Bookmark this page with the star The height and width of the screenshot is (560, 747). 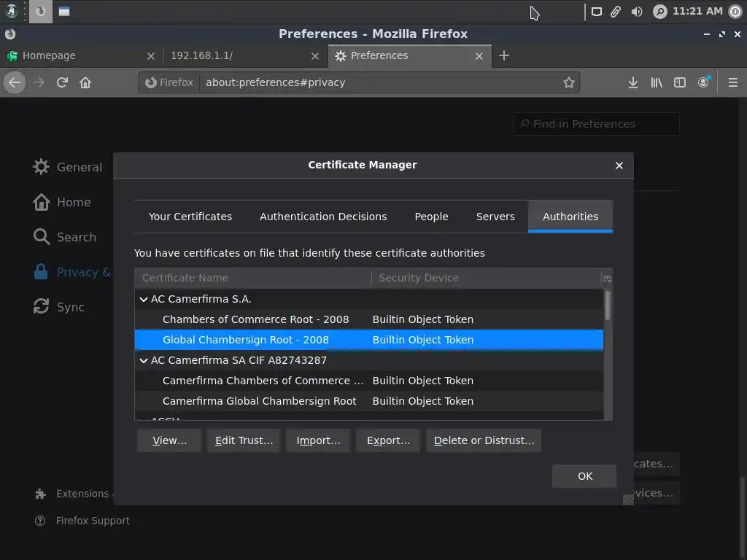click(568, 82)
